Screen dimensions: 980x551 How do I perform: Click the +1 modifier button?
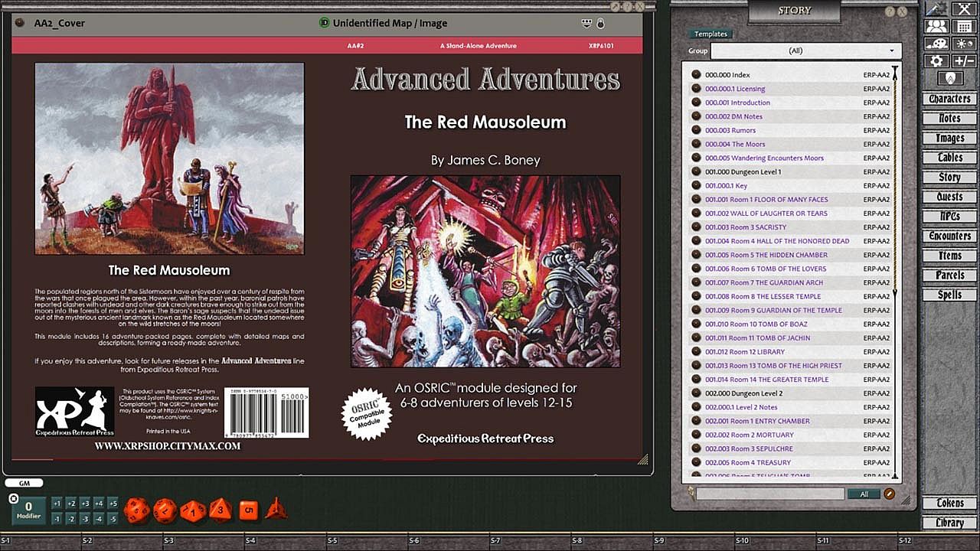pos(57,504)
